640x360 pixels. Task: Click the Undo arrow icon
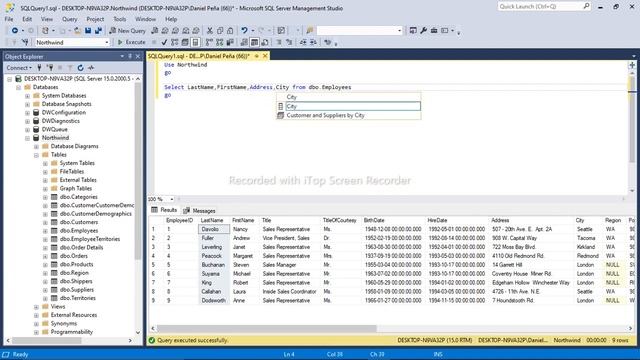[244, 31]
